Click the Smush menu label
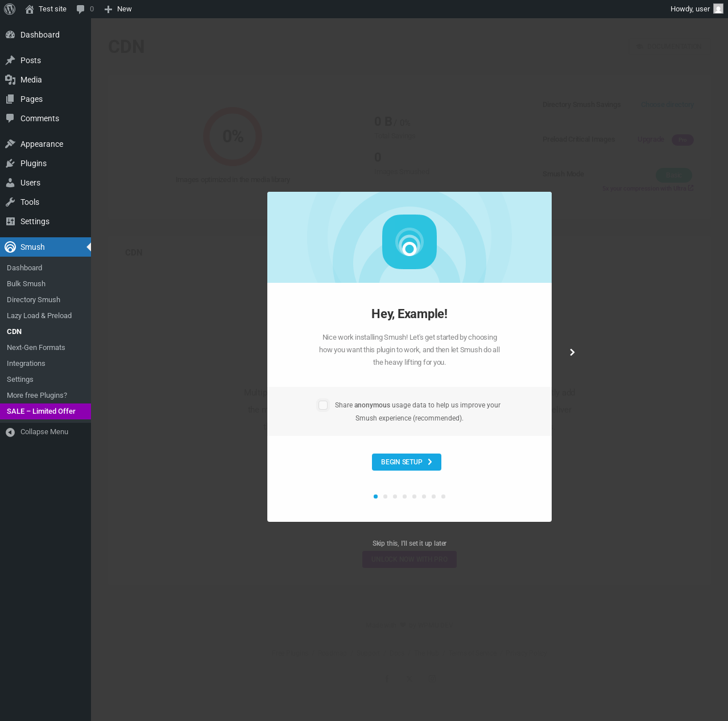The height and width of the screenshot is (721, 728). 32,247
